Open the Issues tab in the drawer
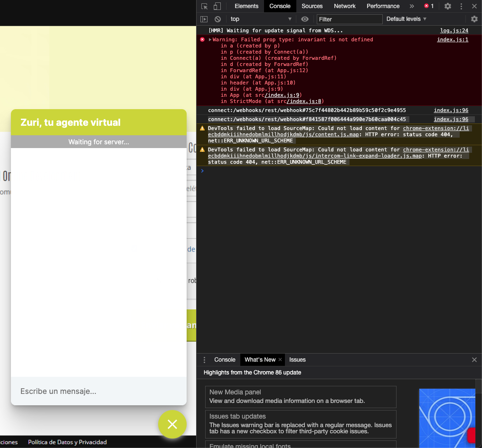482x448 pixels. (297, 360)
